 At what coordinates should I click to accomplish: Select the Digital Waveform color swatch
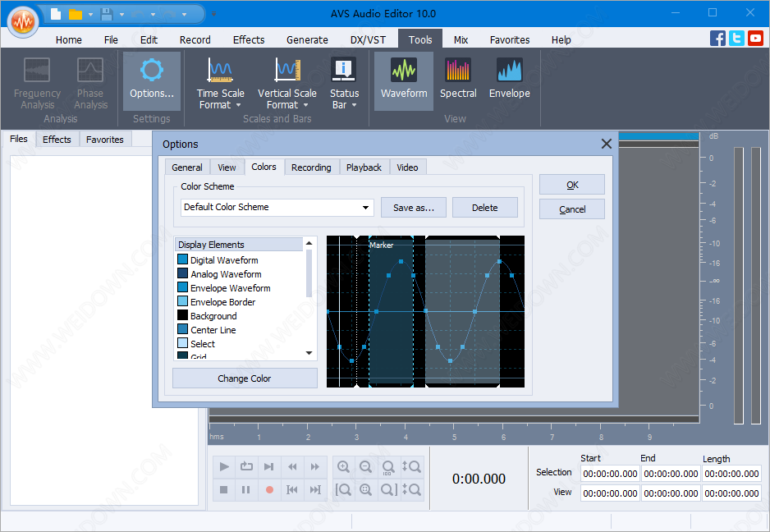click(183, 259)
